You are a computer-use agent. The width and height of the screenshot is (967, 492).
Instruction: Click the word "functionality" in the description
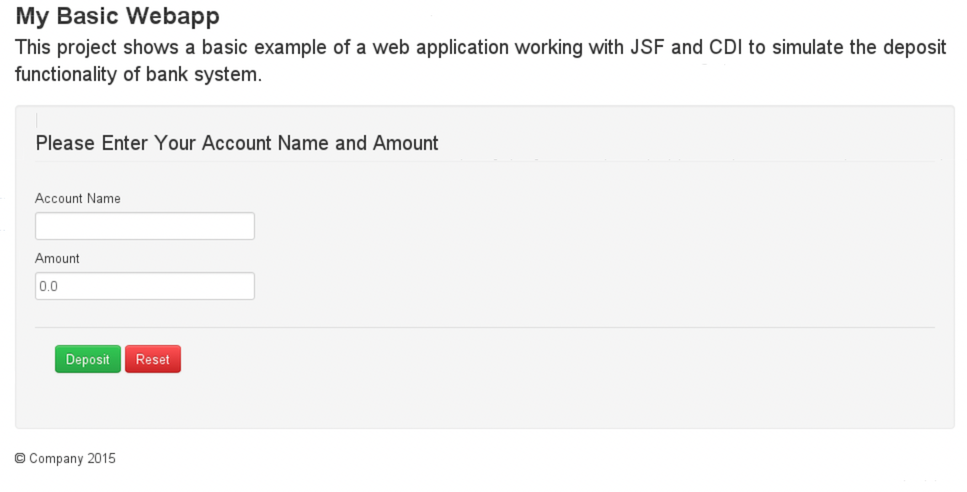click(x=64, y=75)
